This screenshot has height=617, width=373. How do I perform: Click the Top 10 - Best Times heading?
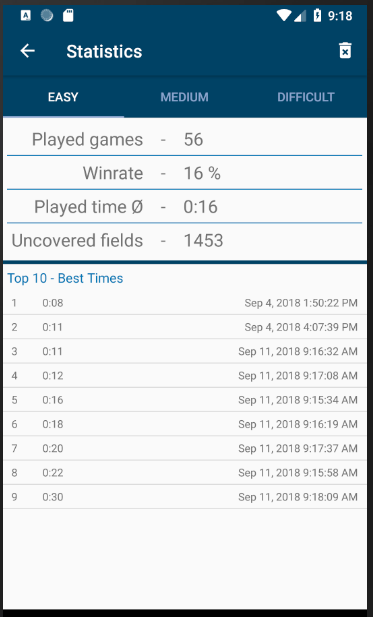pos(65,278)
